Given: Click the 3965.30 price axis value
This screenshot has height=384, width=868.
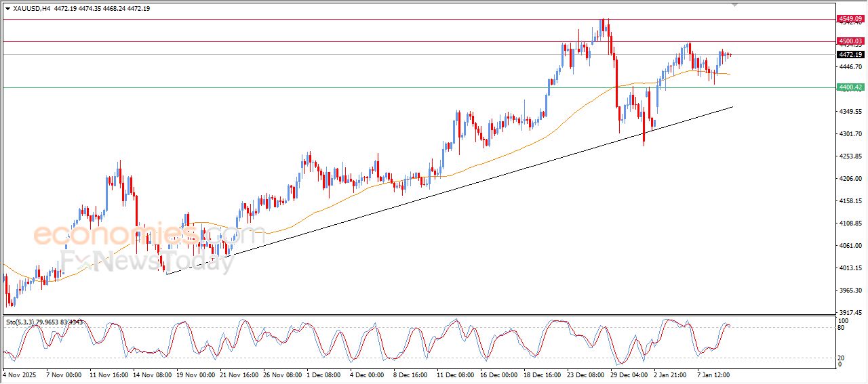Looking at the screenshot, I should 850,291.
